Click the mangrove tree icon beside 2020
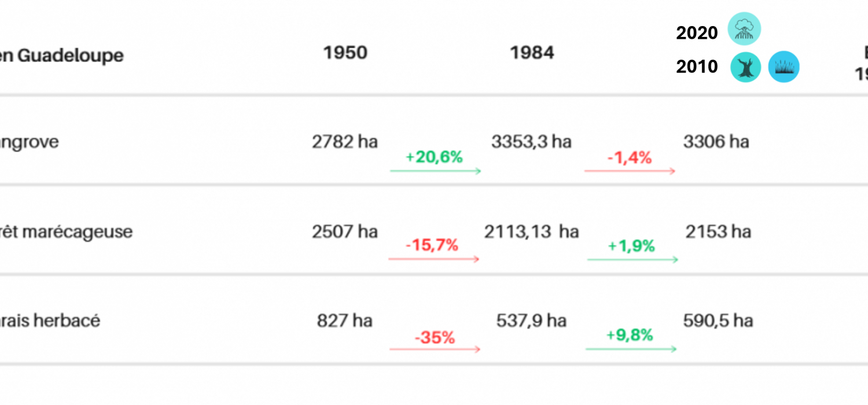Image resolution: width=868 pixels, height=405 pixels. tap(744, 28)
